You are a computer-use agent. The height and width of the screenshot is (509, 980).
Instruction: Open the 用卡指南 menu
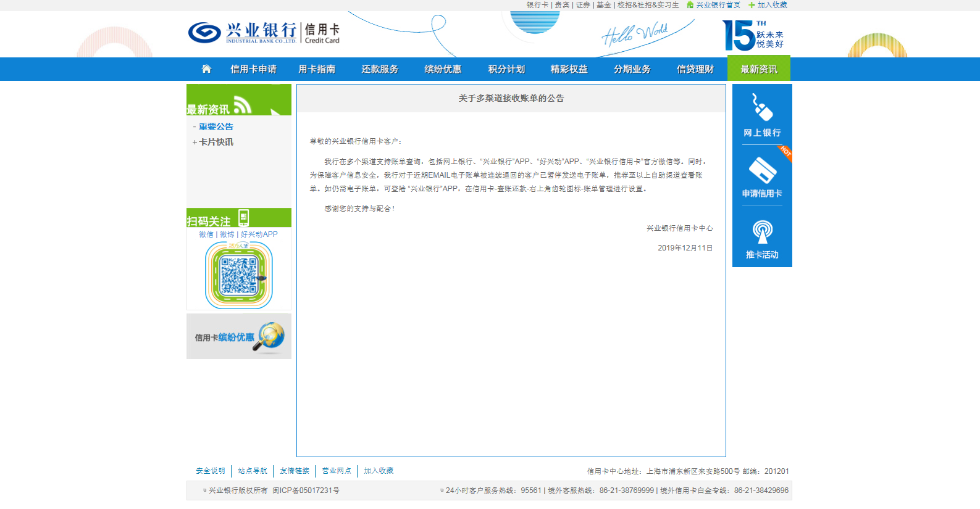pyautogui.click(x=317, y=69)
